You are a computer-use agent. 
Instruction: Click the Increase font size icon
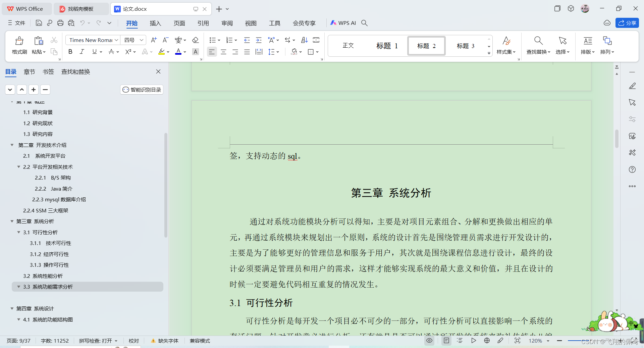click(x=154, y=40)
